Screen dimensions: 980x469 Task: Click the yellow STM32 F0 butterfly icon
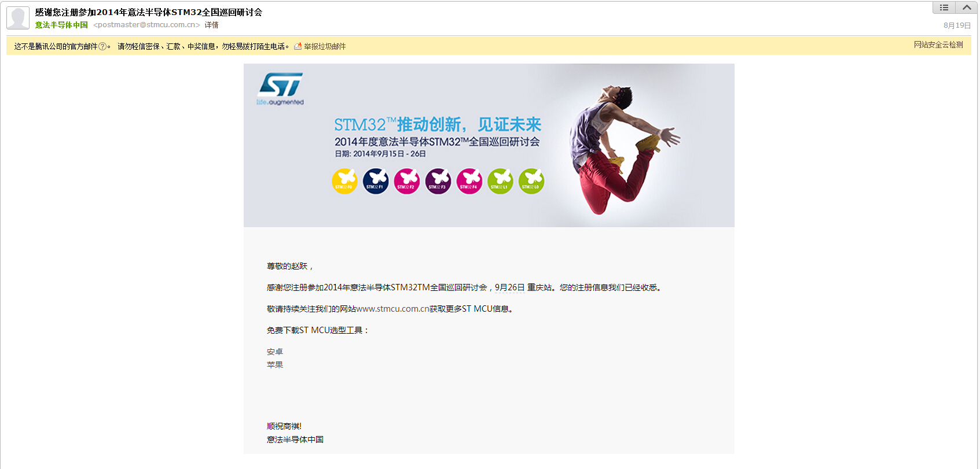(x=344, y=181)
